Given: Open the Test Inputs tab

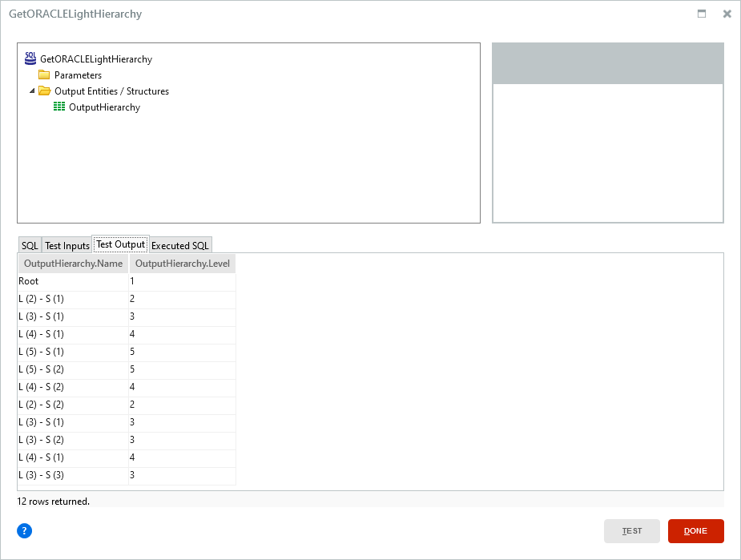Looking at the screenshot, I should click(x=66, y=244).
